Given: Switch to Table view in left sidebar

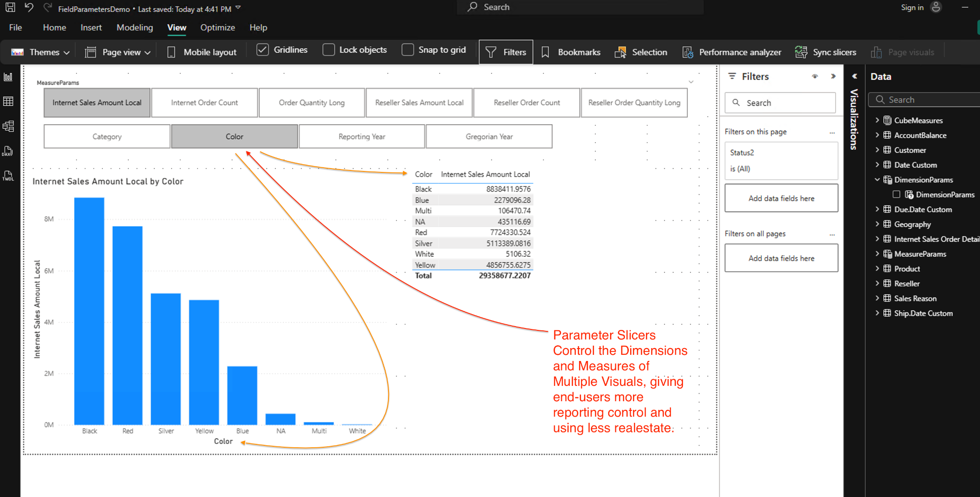Looking at the screenshot, I should [x=8, y=102].
